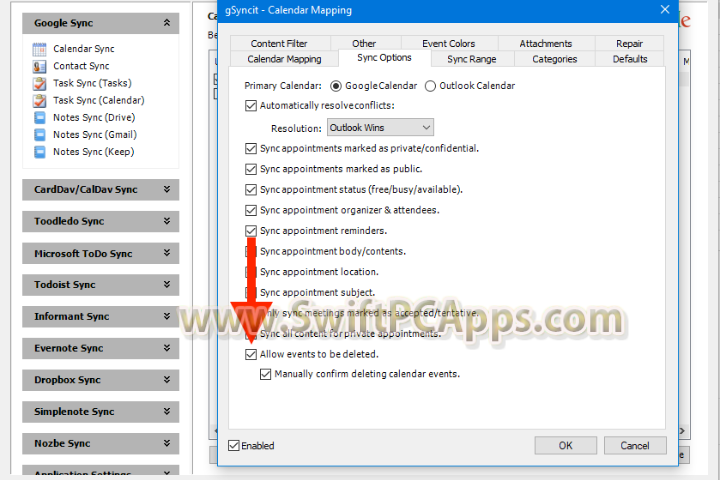
Task: Open Calendar Sync text link
Action: pyautogui.click(x=84, y=49)
